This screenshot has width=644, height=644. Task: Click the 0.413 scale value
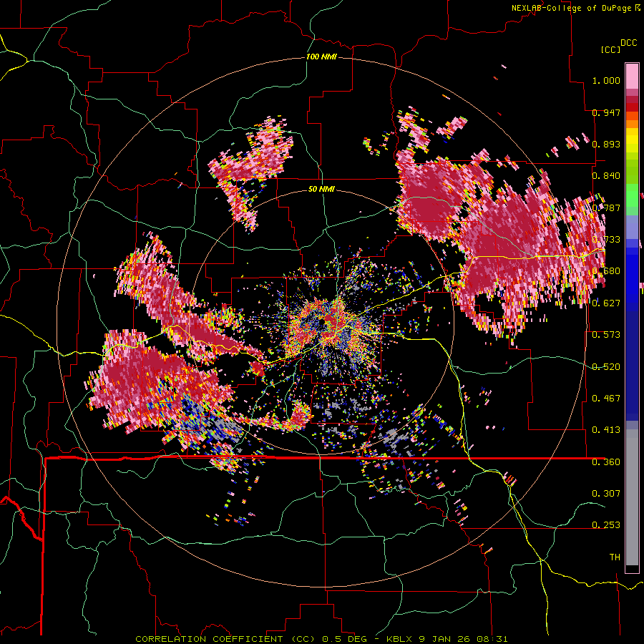(606, 430)
